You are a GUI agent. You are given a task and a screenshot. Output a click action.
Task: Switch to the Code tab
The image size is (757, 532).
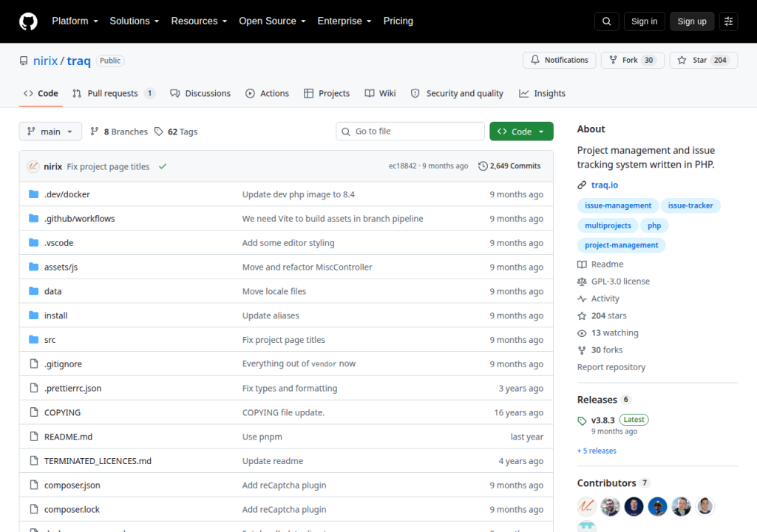(x=41, y=94)
